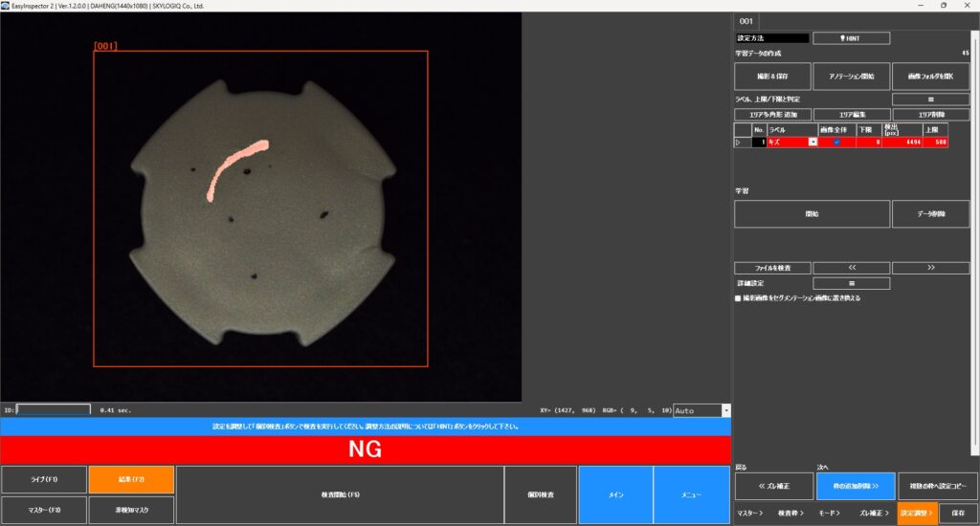Click the EasyInspector app icon in title bar

[x=6, y=5]
